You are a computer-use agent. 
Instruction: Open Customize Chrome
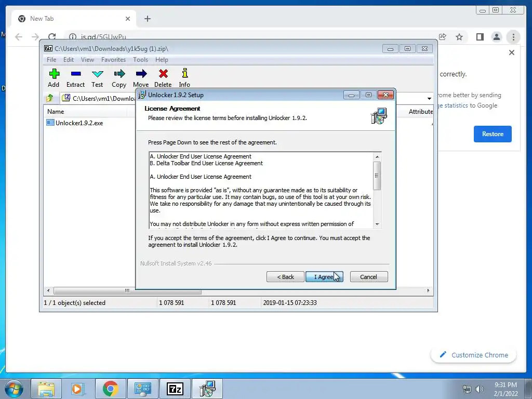(x=474, y=355)
